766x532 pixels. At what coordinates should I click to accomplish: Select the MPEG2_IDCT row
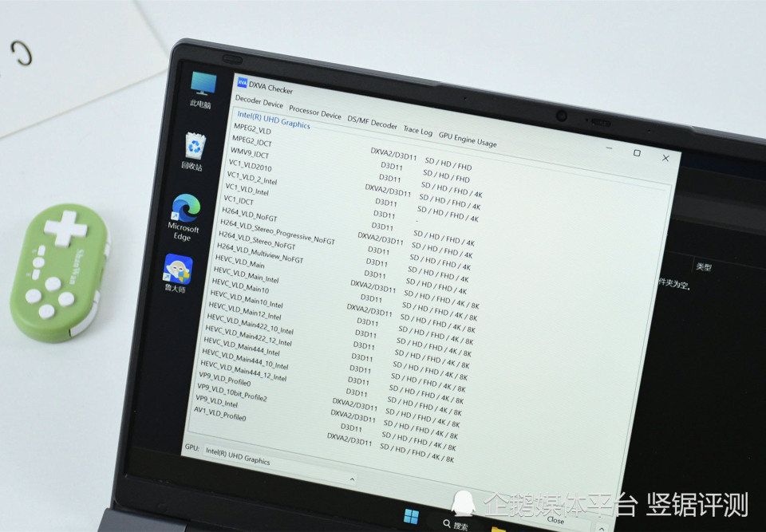(x=251, y=141)
